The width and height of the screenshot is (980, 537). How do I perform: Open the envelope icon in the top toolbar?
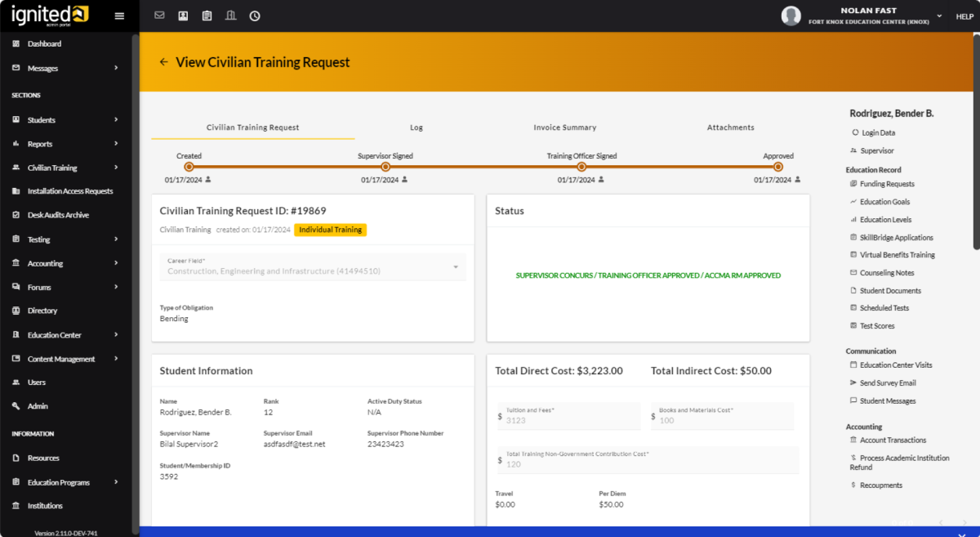click(x=159, y=16)
